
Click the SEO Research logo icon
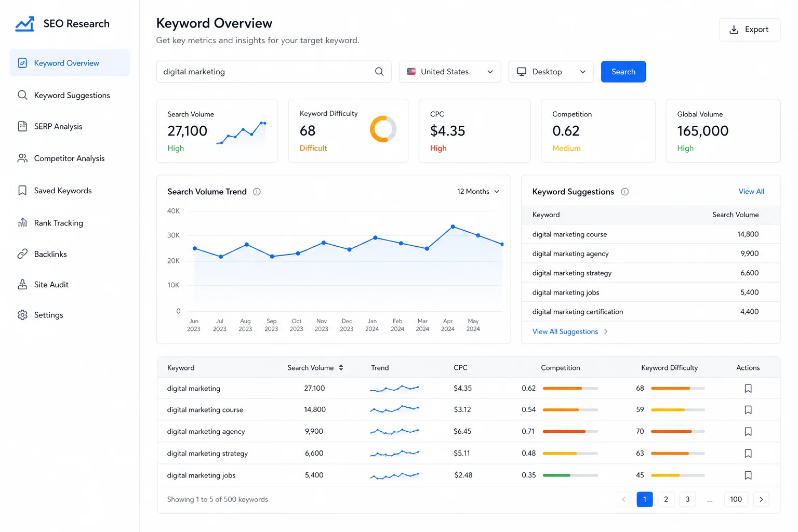pos(24,24)
